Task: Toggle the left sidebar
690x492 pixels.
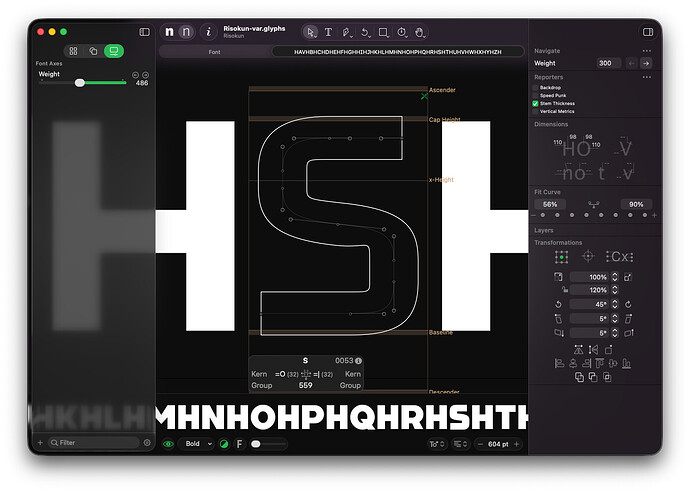Action: [144, 32]
